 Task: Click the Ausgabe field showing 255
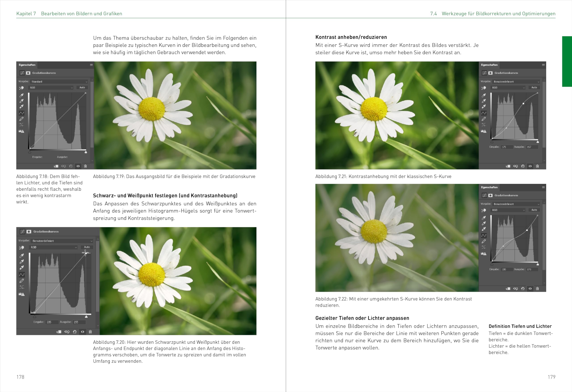(79, 322)
